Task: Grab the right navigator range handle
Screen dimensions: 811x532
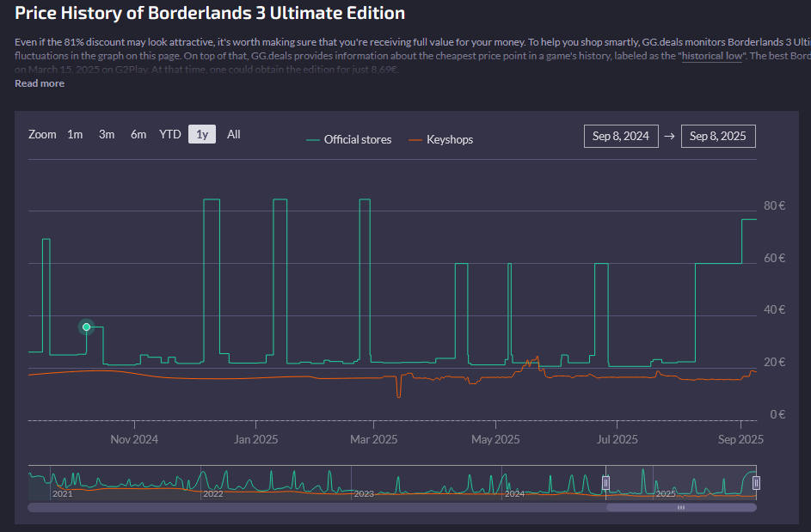Action: pos(756,483)
